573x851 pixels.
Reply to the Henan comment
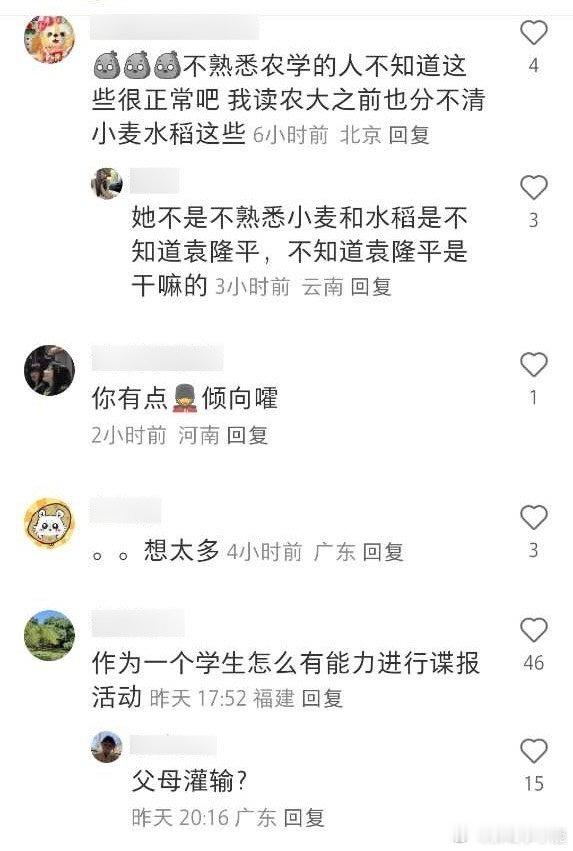coord(247,435)
